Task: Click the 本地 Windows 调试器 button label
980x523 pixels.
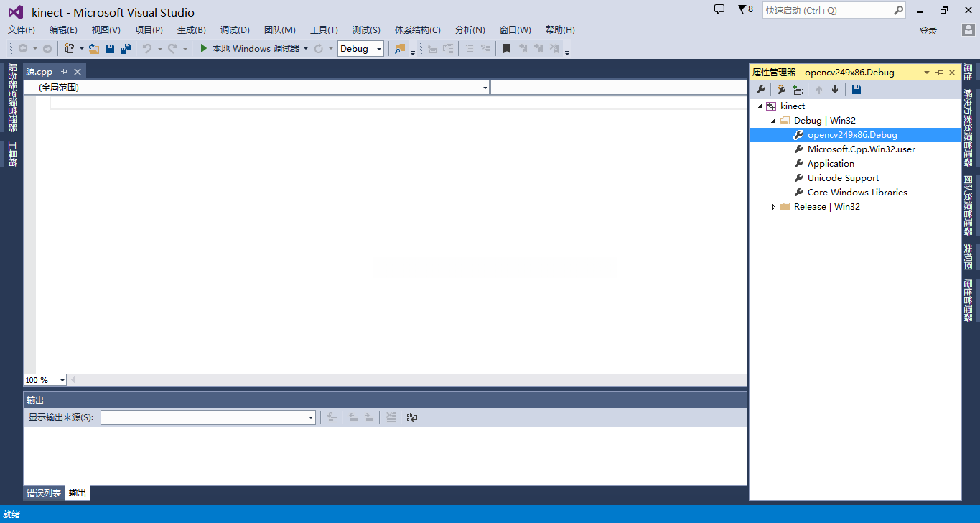Action: tap(256, 49)
